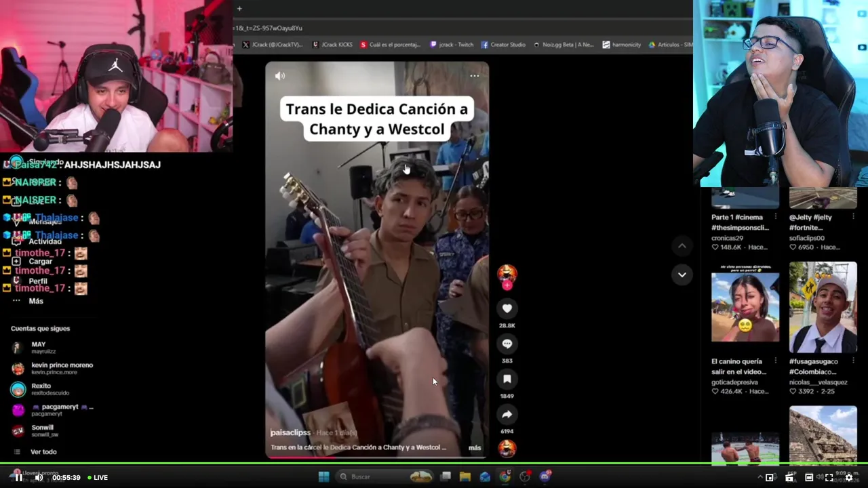This screenshot has width=868, height=488.
Task: Open '@Jelty #jelty #fortnite' video title
Action: pos(812,222)
